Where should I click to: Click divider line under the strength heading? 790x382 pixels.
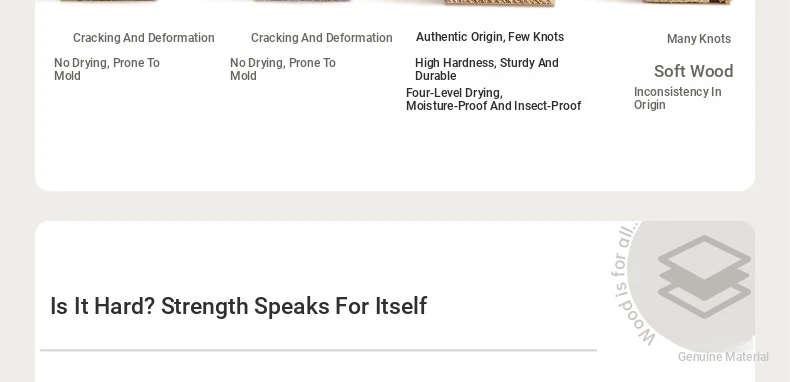pos(318,350)
